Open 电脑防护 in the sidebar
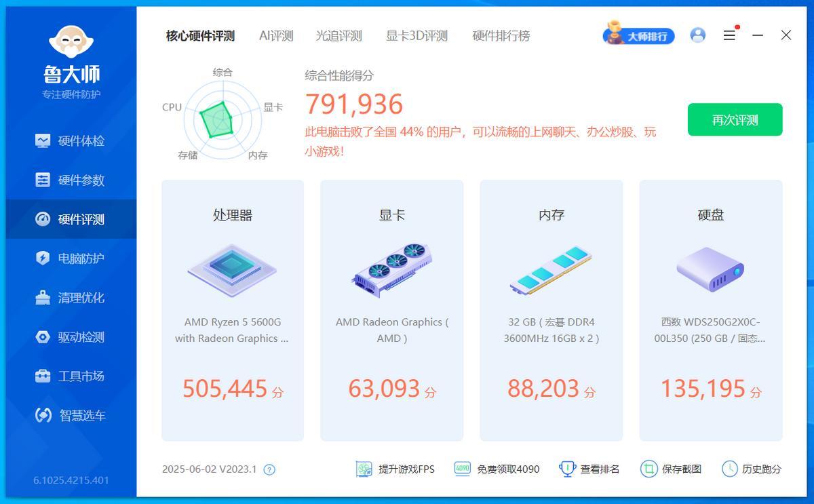814x504 pixels. (71, 258)
